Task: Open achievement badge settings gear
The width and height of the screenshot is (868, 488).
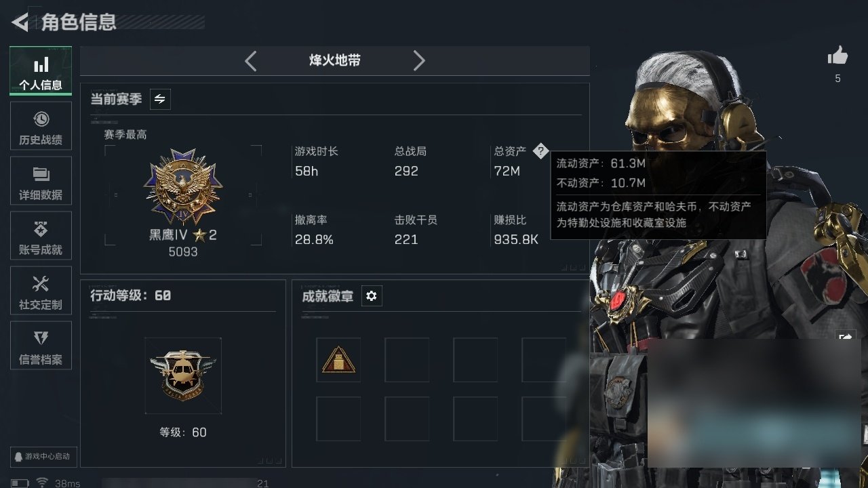Action: 372,296
